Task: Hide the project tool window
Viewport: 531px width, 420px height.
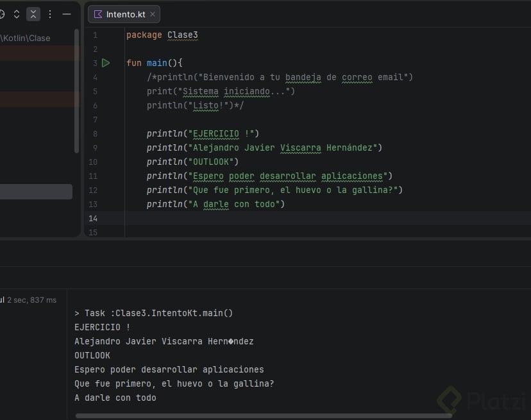Action: click(x=67, y=13)
